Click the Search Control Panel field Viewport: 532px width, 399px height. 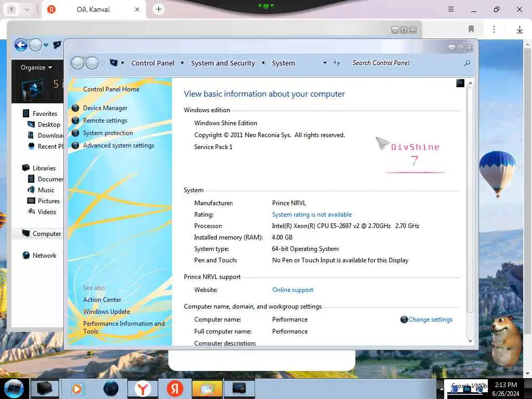405,63
